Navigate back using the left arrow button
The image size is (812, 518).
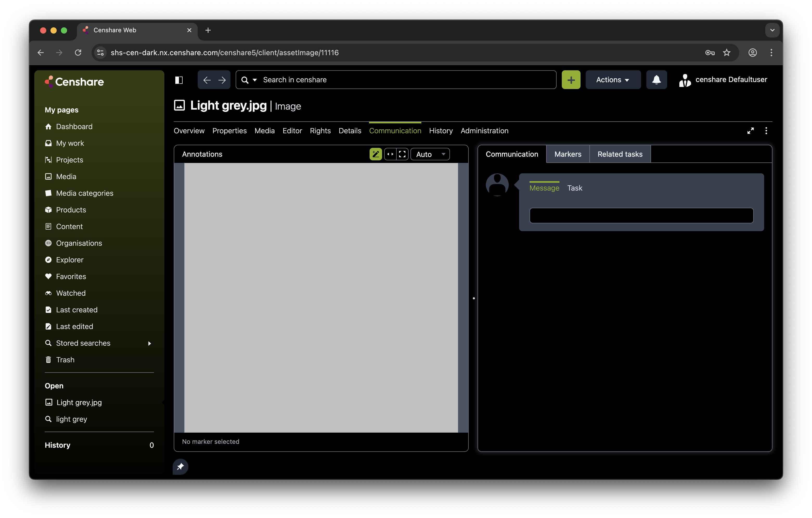[x=206, y=80]
